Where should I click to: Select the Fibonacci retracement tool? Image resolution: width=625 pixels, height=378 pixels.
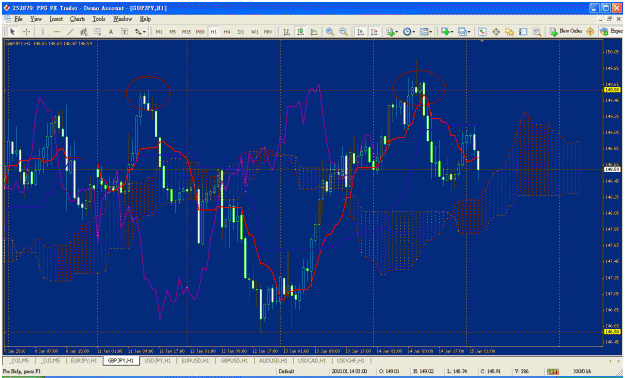pyautogui.click(x=97, y=32)
